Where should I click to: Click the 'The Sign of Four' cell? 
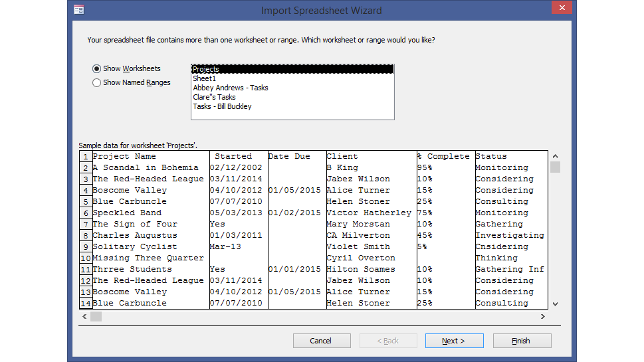point(151,224)
